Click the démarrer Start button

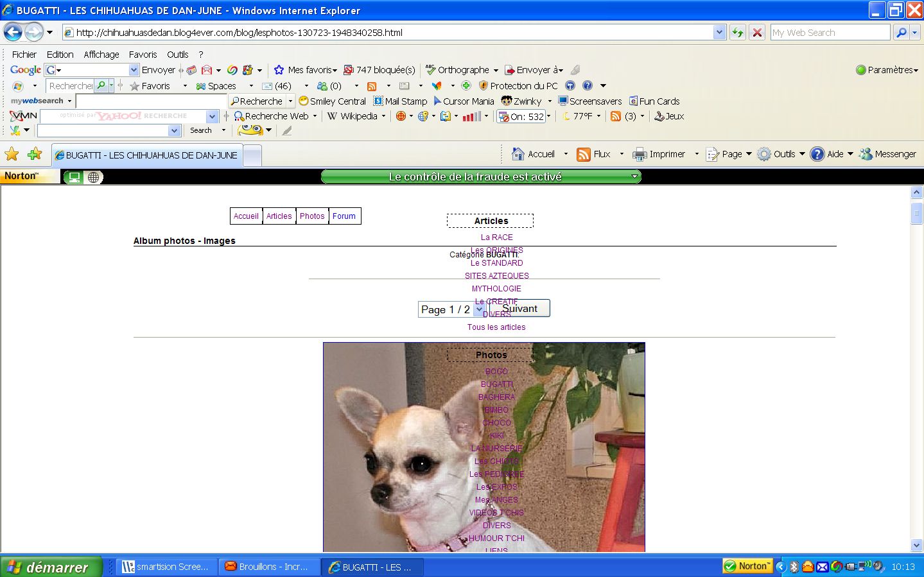click(x=51, y=567)
